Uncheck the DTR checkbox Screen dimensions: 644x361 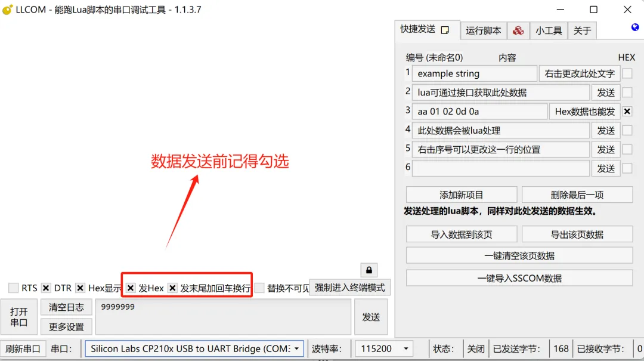pos(46,288)
